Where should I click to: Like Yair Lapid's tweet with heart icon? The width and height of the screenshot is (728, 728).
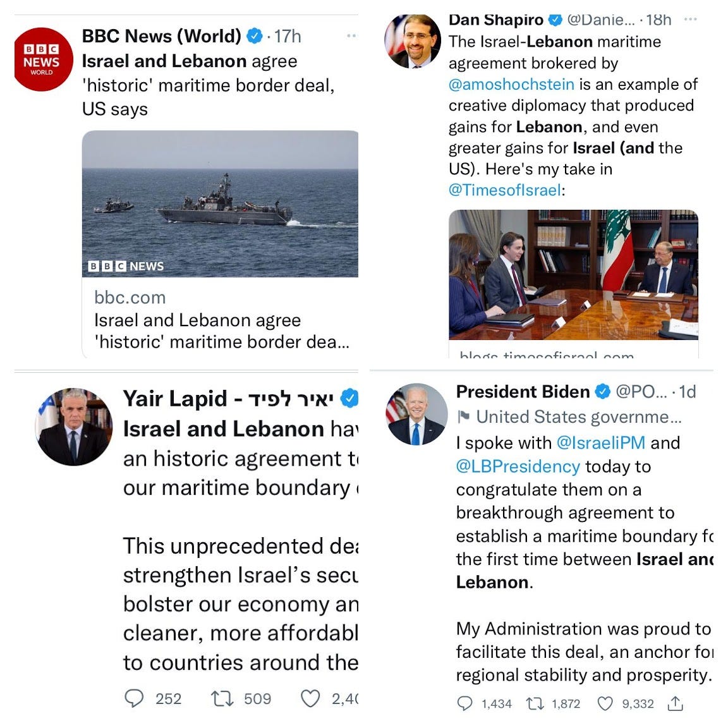[x=310, y=698]
